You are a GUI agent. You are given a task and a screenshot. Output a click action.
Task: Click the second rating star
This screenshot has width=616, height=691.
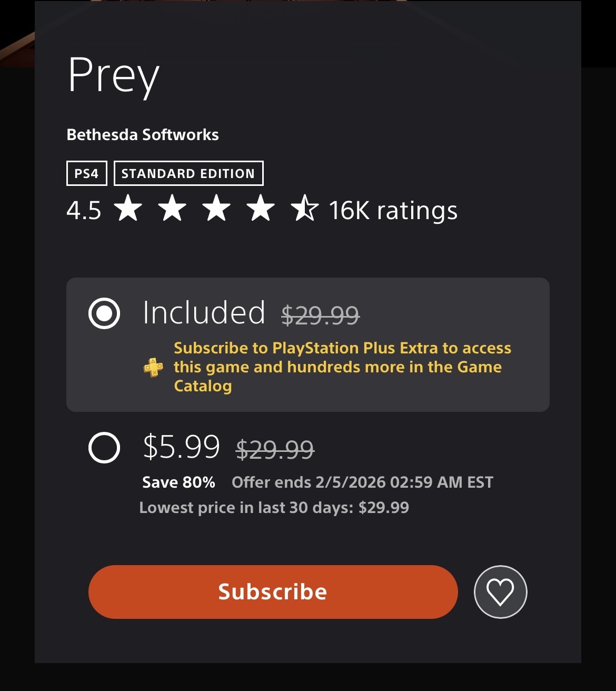tap(172, 209)
